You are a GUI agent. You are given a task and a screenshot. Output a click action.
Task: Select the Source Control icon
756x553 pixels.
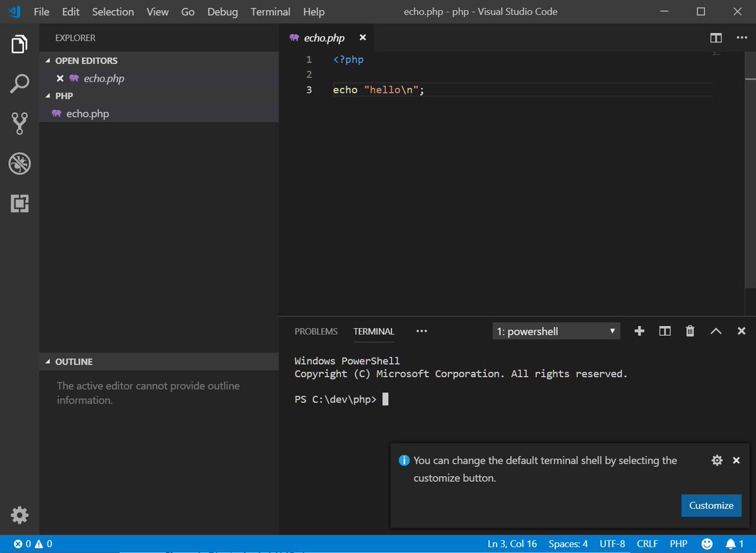[20, 123]
